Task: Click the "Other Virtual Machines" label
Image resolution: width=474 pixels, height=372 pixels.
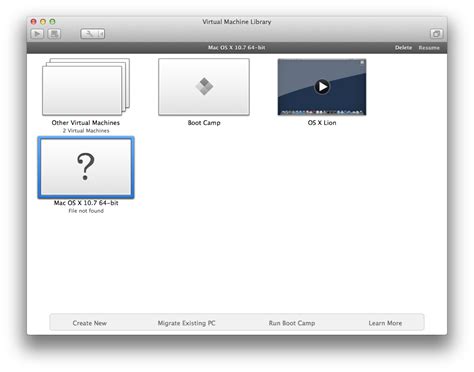Action: click(x=86, y=123)
